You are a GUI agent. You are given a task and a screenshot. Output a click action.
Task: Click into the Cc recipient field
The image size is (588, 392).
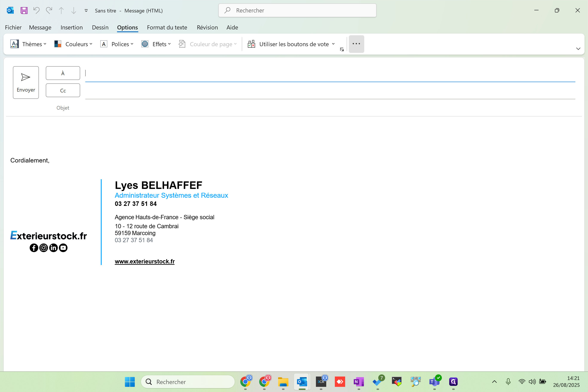pos(330,90)
